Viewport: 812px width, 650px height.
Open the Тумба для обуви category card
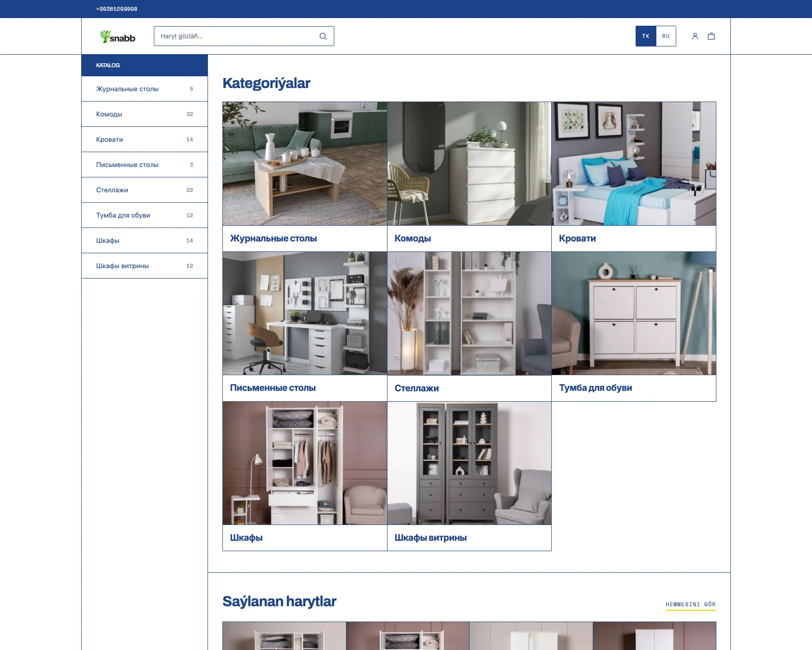[634, 326]
